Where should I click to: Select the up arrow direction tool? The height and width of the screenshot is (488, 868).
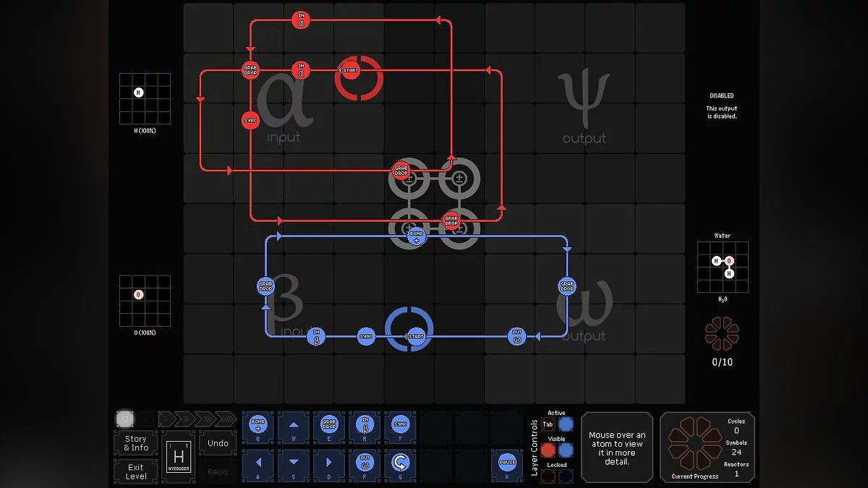coord(294,427)
